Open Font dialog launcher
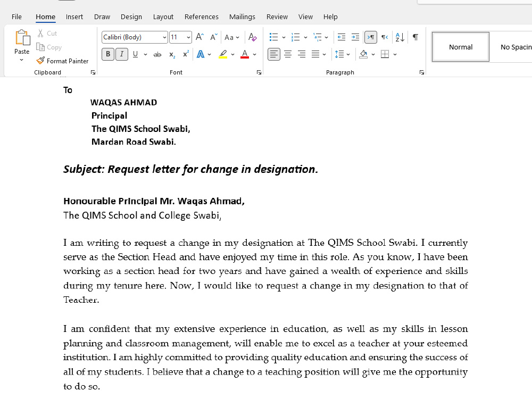The image size is (532, 399). [259, 72]
